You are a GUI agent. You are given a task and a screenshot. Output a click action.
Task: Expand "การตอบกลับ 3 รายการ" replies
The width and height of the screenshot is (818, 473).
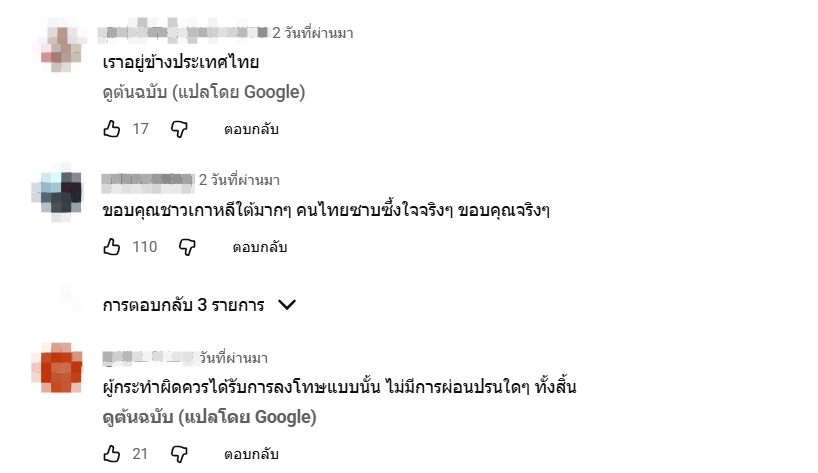200,305
